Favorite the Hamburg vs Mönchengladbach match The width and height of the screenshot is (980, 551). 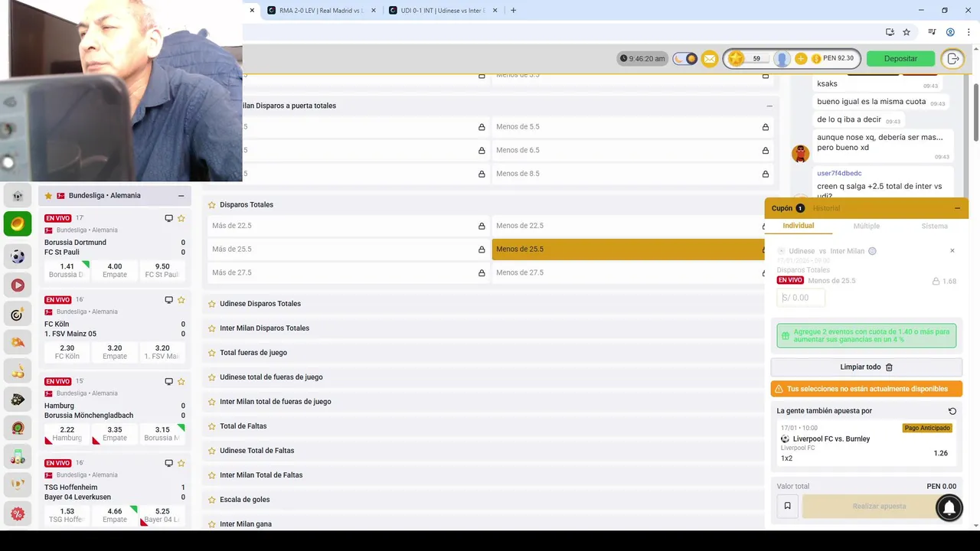pyautogui.click(x=181, y=381)
